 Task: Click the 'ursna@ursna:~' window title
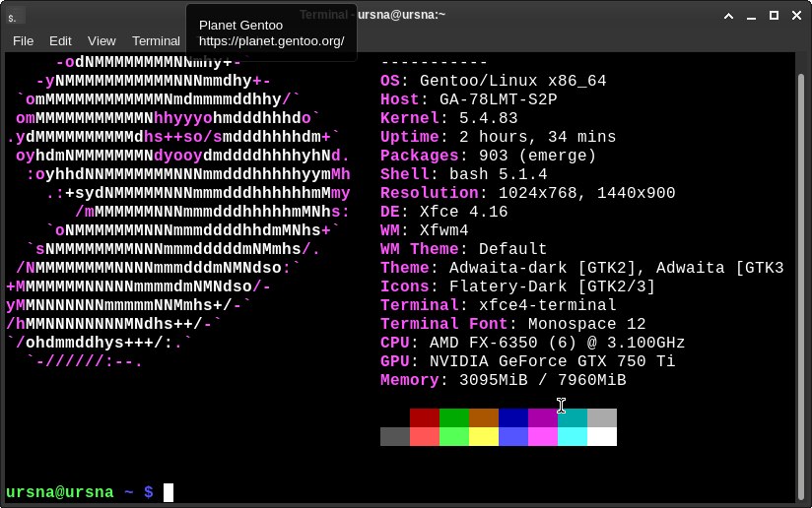click(x=401, y=15)
